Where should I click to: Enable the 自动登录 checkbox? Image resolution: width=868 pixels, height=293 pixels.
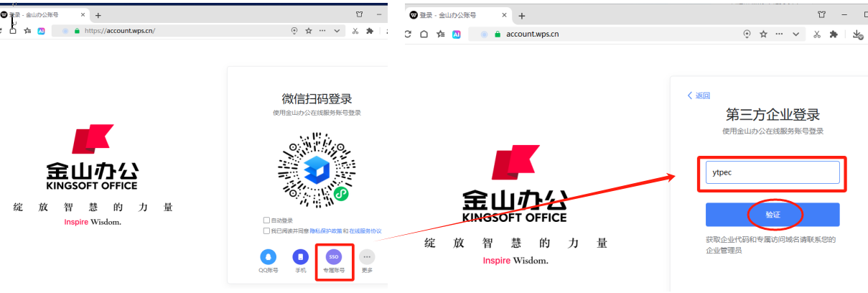(266, 220)
